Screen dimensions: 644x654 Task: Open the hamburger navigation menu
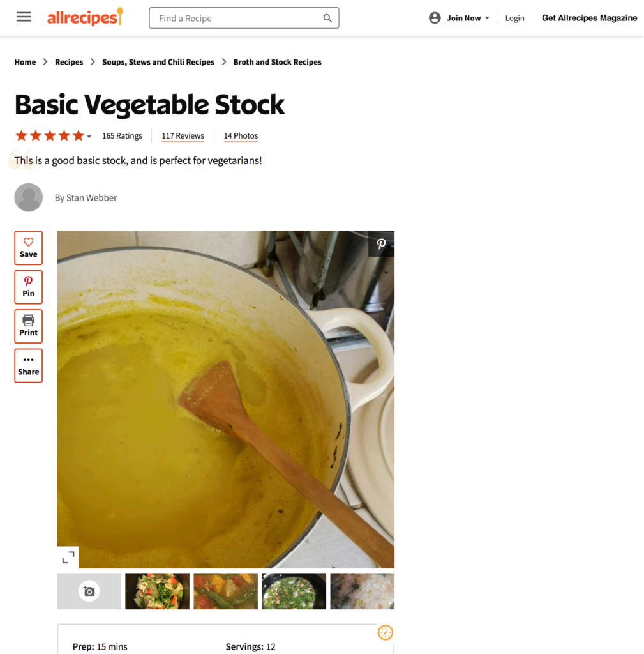pos(24,17)
